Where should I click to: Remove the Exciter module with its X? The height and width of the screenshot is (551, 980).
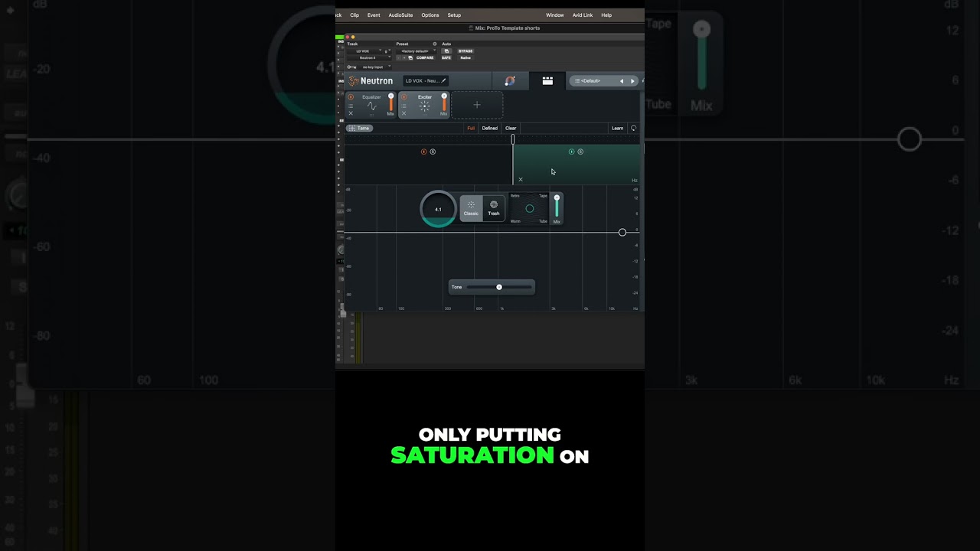[x=403, y=113]
